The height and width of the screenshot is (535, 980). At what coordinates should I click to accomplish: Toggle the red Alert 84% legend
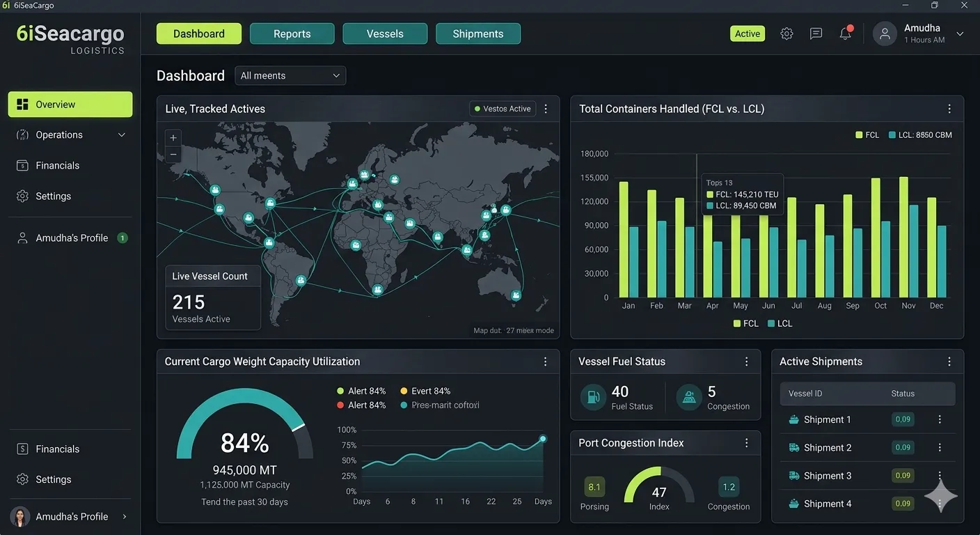coord(361,405)
